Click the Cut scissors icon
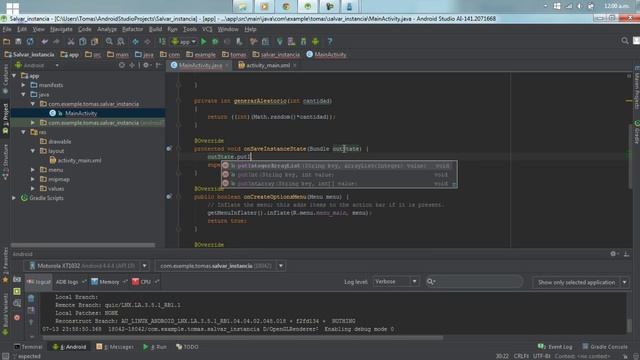 click(x=71, y=41)
